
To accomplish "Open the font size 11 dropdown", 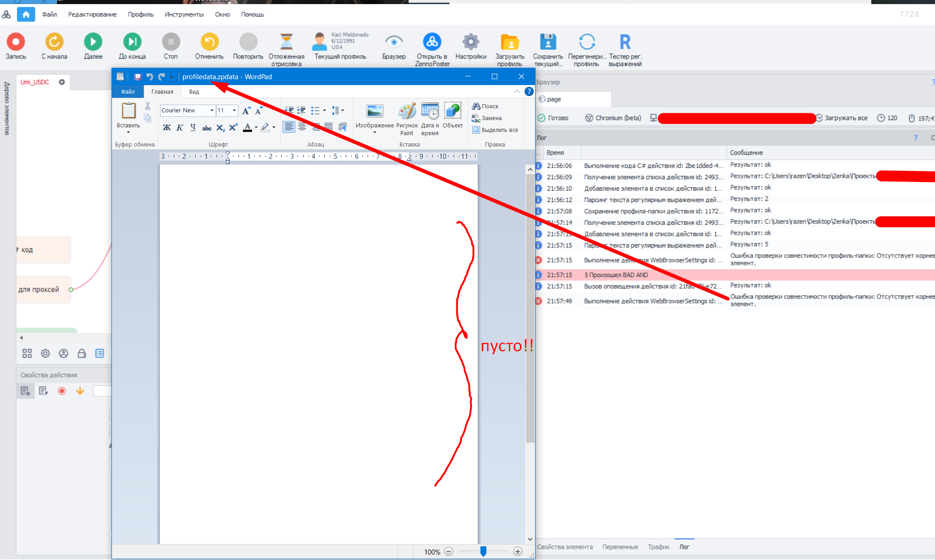I will 234,111.
